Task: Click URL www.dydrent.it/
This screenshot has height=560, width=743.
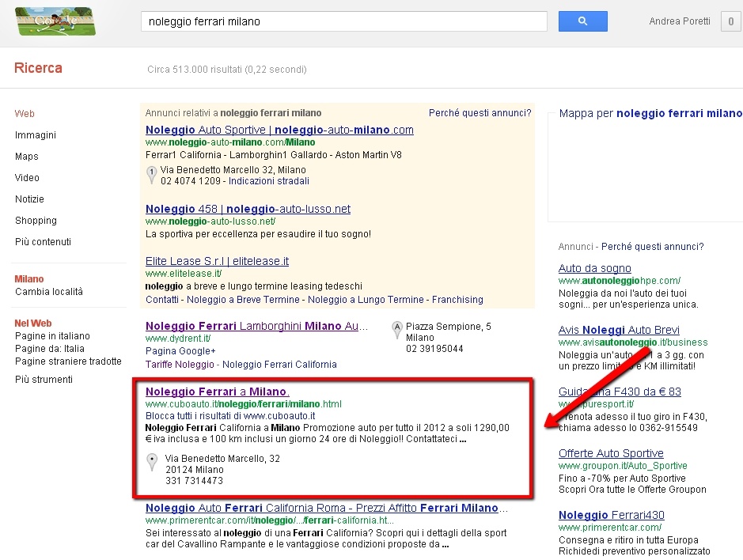Action: point(178,339)
